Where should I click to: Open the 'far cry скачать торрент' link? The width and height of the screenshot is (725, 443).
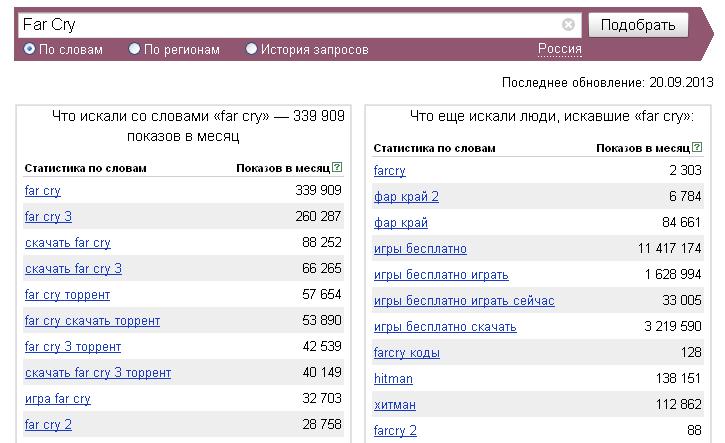point(92,320)
